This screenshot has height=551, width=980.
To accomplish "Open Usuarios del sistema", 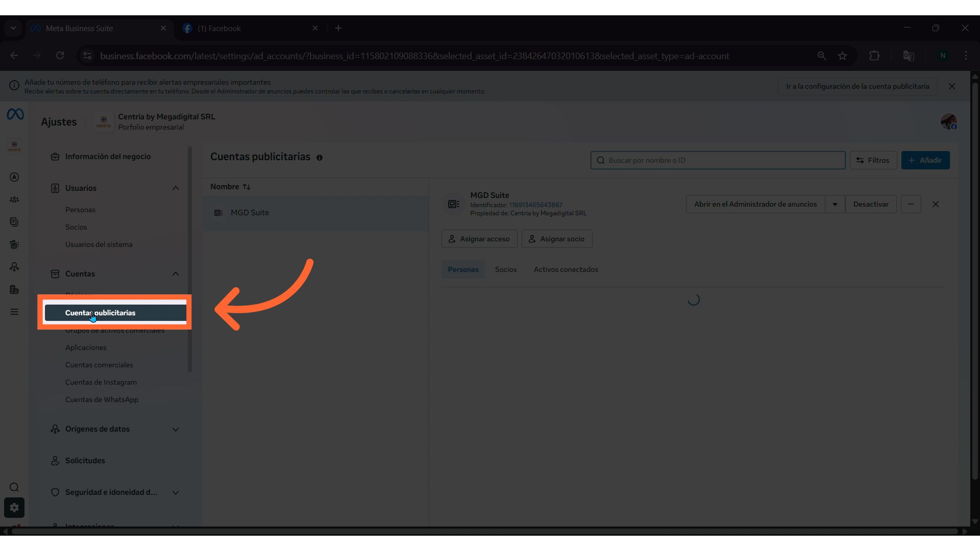I will pos(99,244).
